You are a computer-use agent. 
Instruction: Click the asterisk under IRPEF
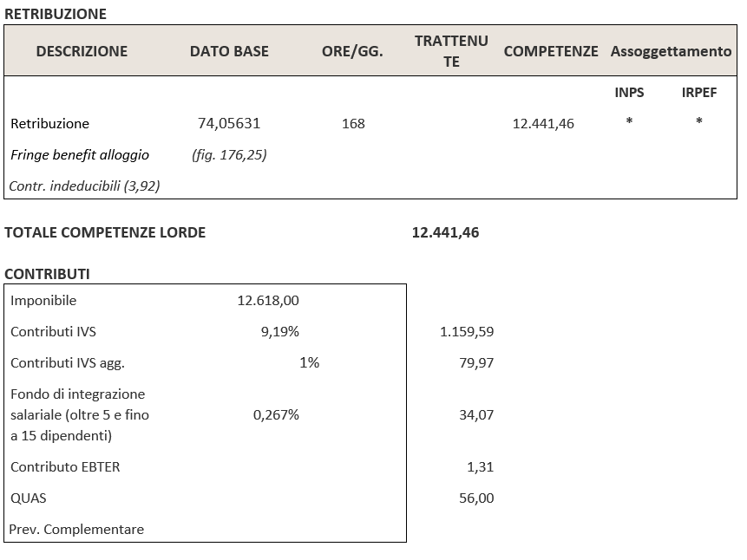[698, 122]
